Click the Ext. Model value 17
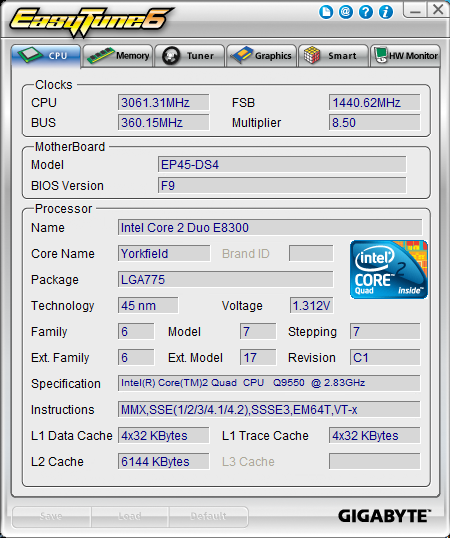This screenshot has width=450, height=538. 258,358
